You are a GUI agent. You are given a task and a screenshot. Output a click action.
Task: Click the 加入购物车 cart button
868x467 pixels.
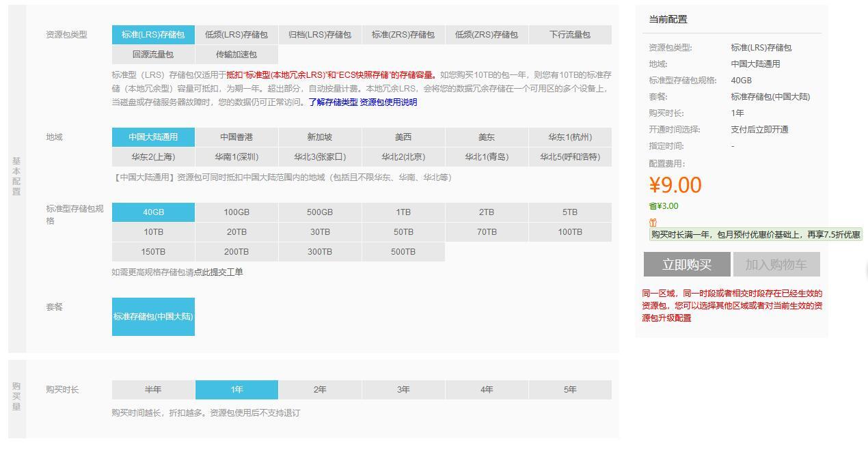tap(776, 264)
